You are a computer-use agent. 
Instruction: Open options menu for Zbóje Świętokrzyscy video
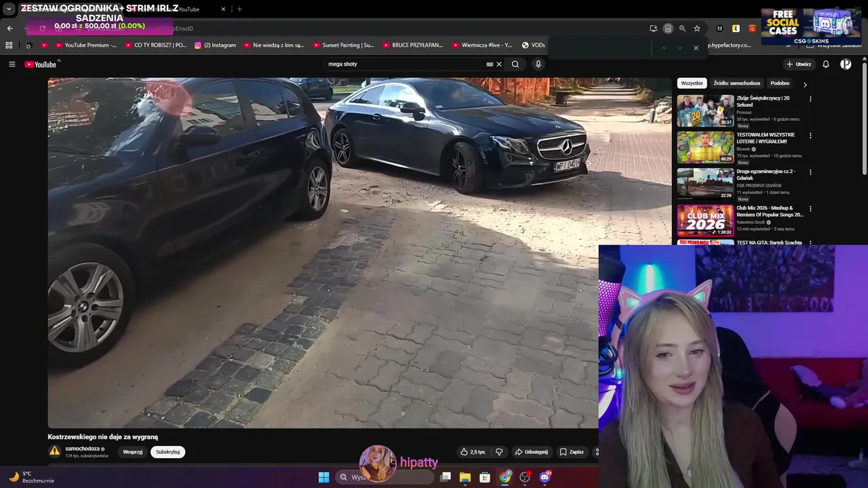810,99
